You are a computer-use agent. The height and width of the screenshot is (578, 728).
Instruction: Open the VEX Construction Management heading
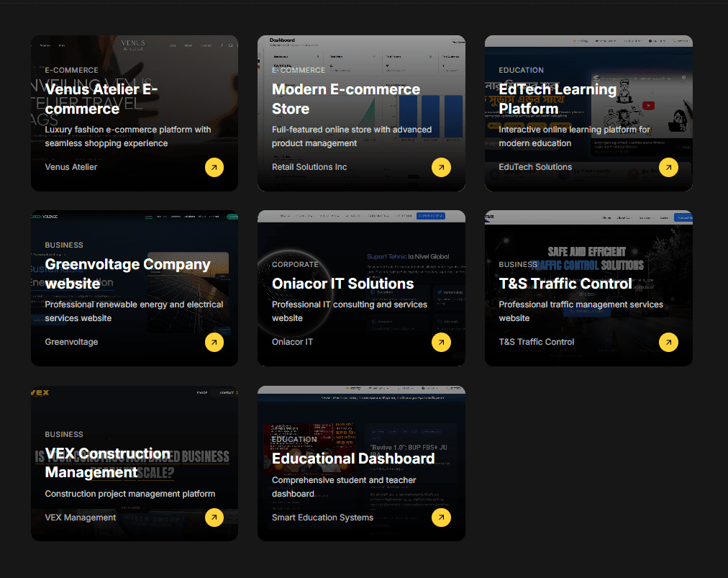click(x=107, y=463)
